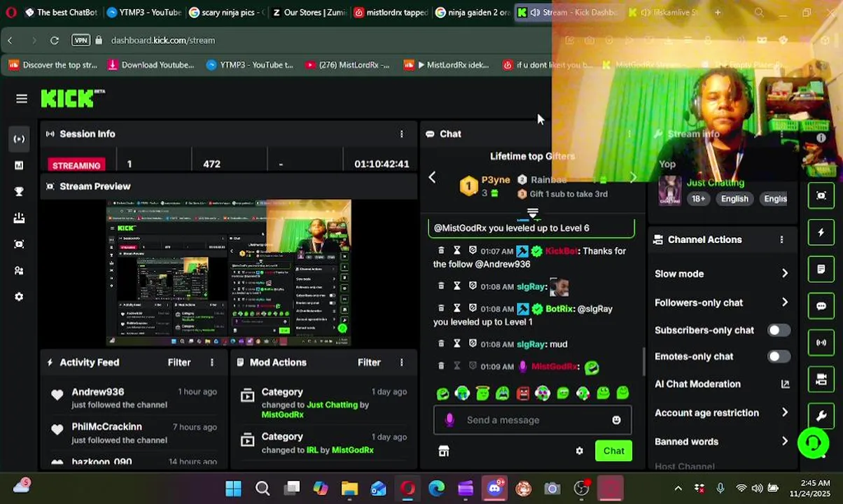This screenshot has height=504, width=843.
Task: Expand Slow mode settings
Action: (785, 274)
